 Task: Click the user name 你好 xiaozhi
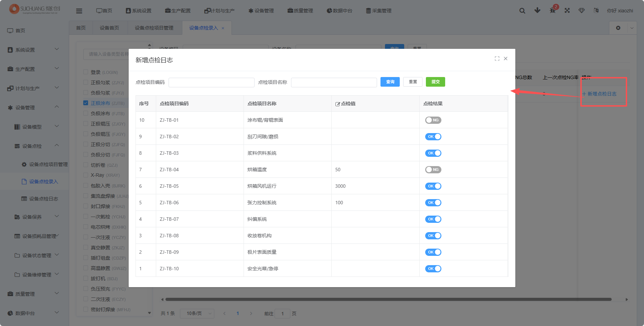click(620, 11)
